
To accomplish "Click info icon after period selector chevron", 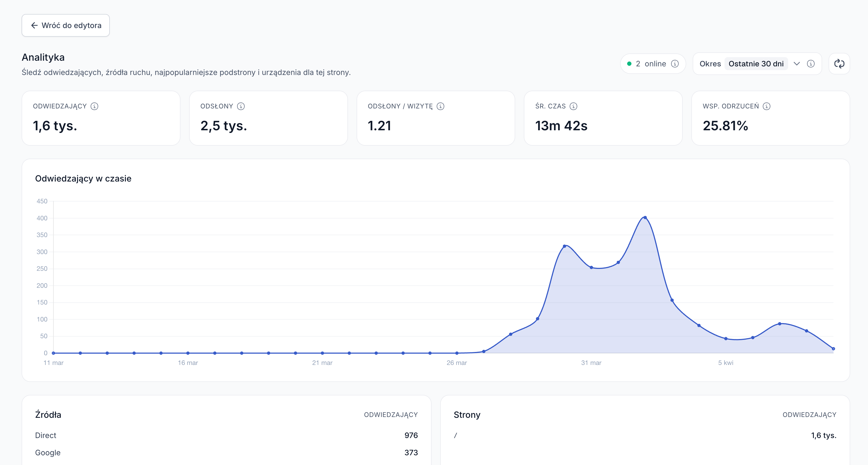I will click(x=811, y=64).
